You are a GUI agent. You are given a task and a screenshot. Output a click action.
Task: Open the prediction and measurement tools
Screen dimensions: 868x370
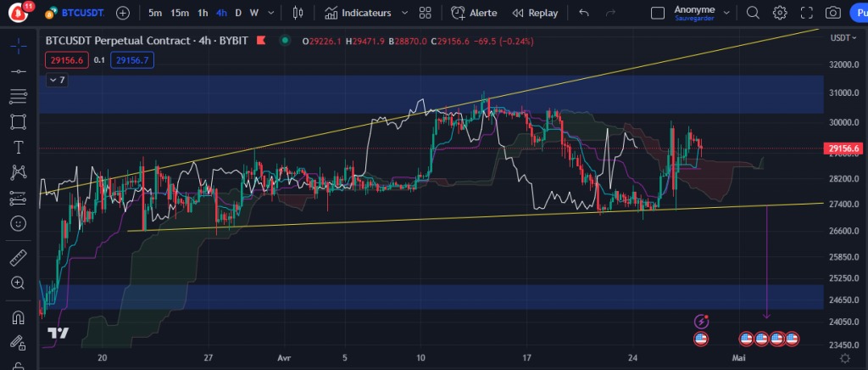coord(19,198)
